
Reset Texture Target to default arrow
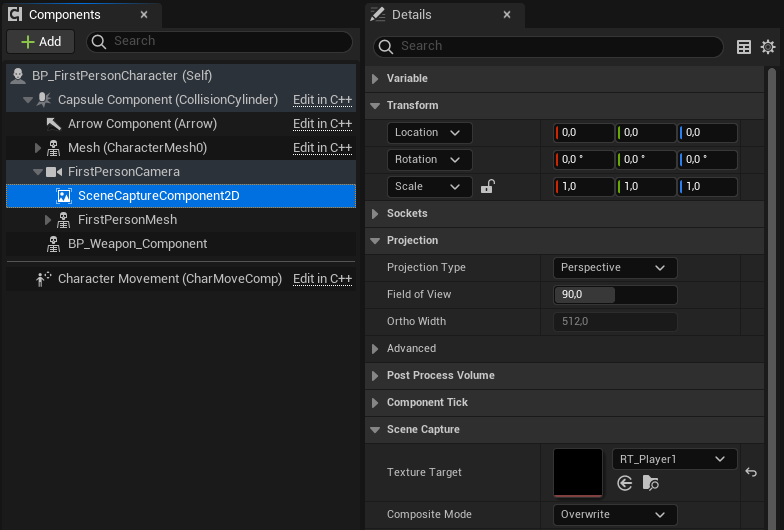pyautogui.click(x=751, y=473)
